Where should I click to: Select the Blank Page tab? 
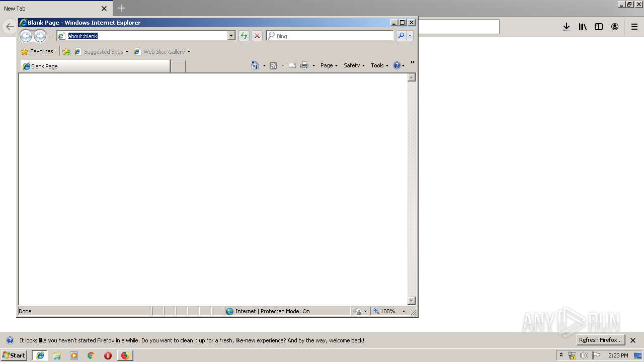coord(95,66)
